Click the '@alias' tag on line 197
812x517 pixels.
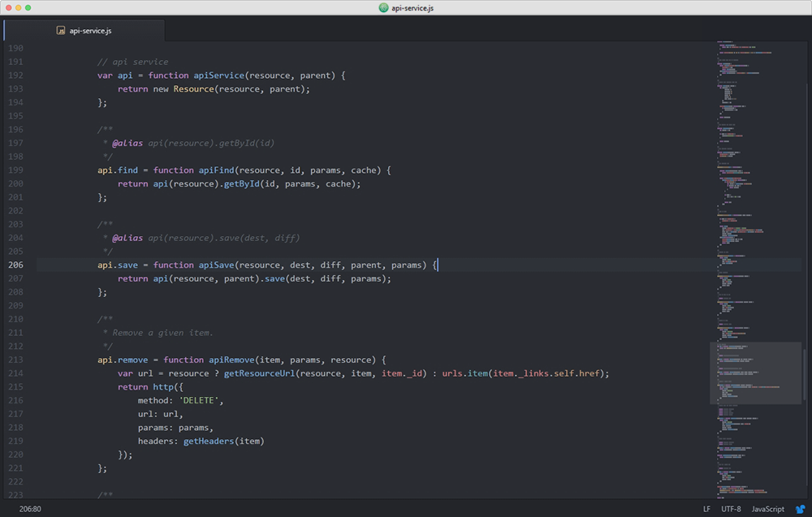point(127,144)
